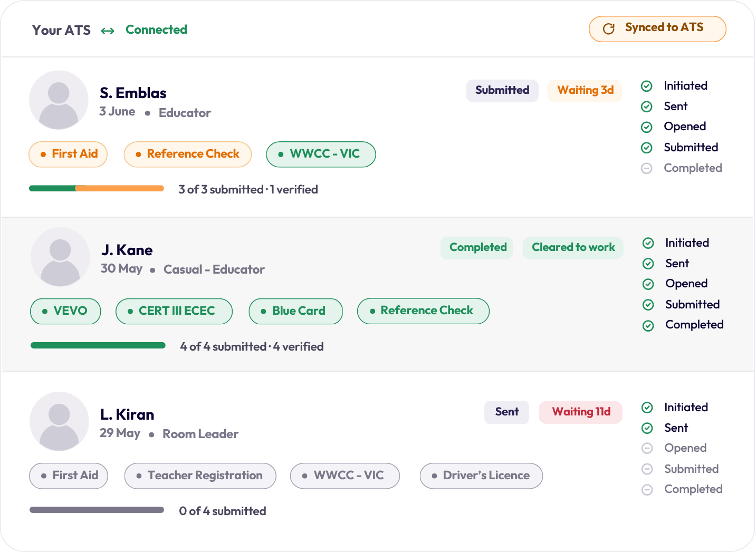The width and height of the screenshot is (756, 552).
Task: Open S. Emblas avatar
Action: click(x=59, y=100)
